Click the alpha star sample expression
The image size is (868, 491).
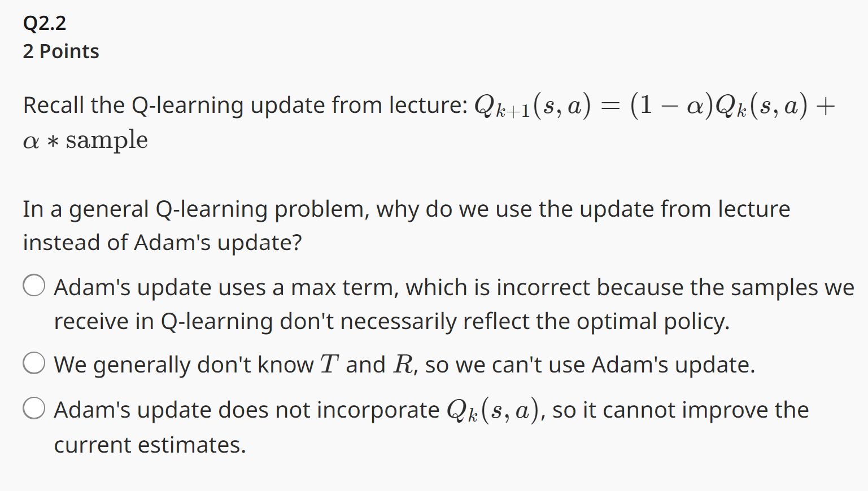coord(85,139)
